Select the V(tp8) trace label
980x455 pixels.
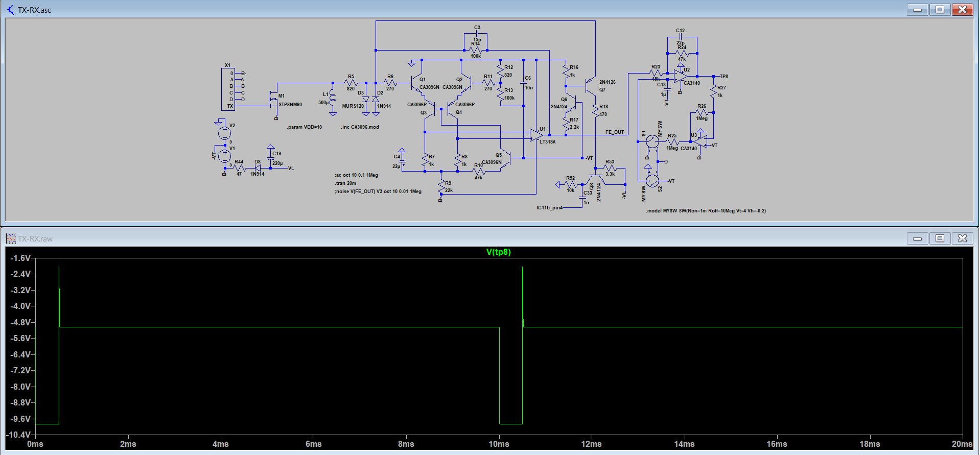point(498,252)
